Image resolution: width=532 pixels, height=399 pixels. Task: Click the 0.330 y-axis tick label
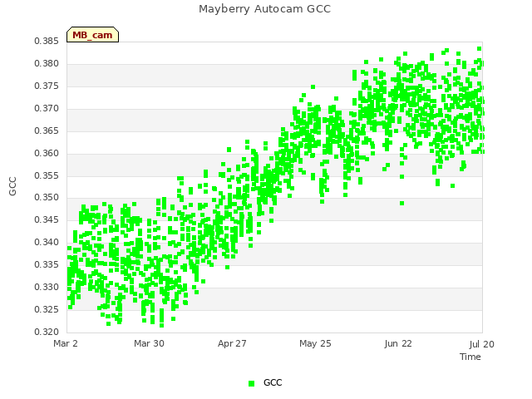[47, 287]
